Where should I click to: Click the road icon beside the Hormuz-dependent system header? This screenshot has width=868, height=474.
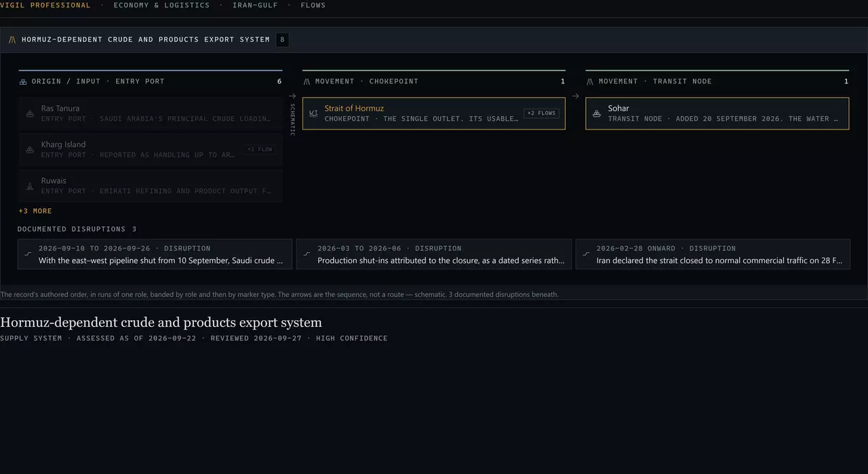tap(12, 39)
